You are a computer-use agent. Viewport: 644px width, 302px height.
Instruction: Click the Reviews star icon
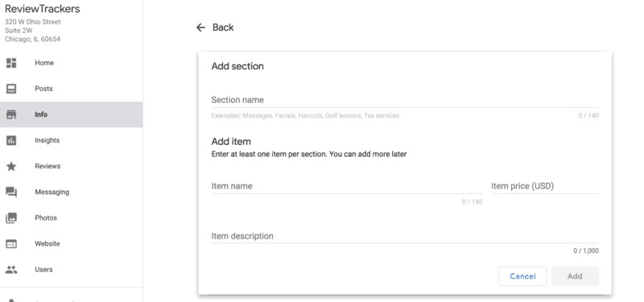click(x=11, y=167)
